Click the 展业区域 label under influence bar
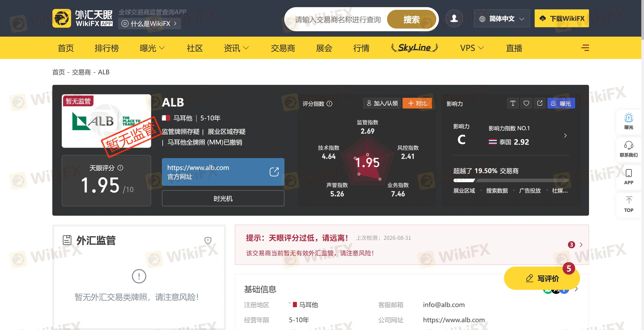 464,191
